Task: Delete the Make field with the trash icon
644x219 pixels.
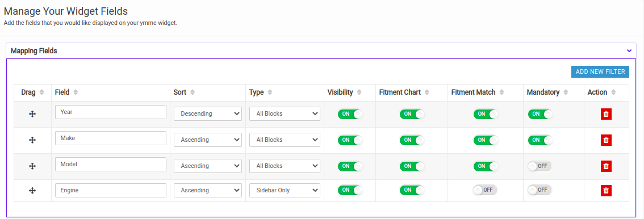Action: click(x=606, y=140)
